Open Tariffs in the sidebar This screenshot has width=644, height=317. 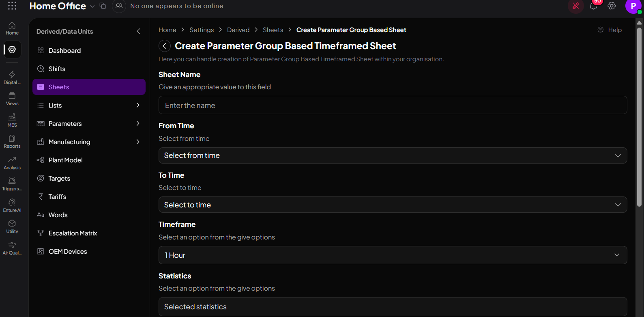tap(89, 196)
